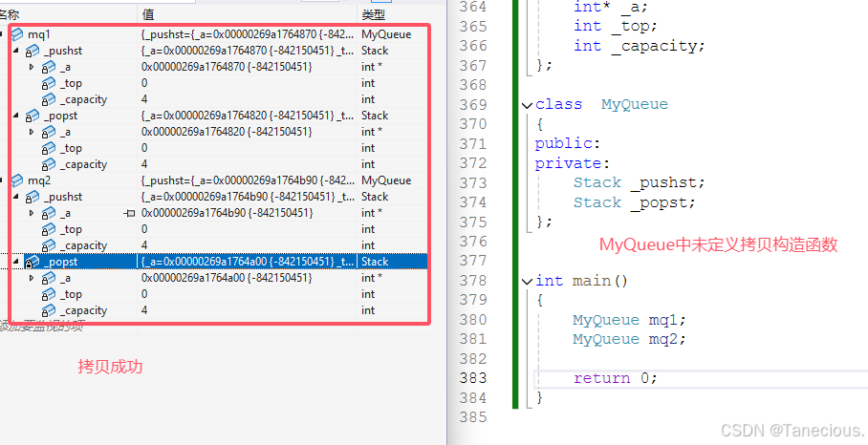Expand _a pointer with address ending 4870
Viewport: 868px width, 445px height.
tap(32, 67)
